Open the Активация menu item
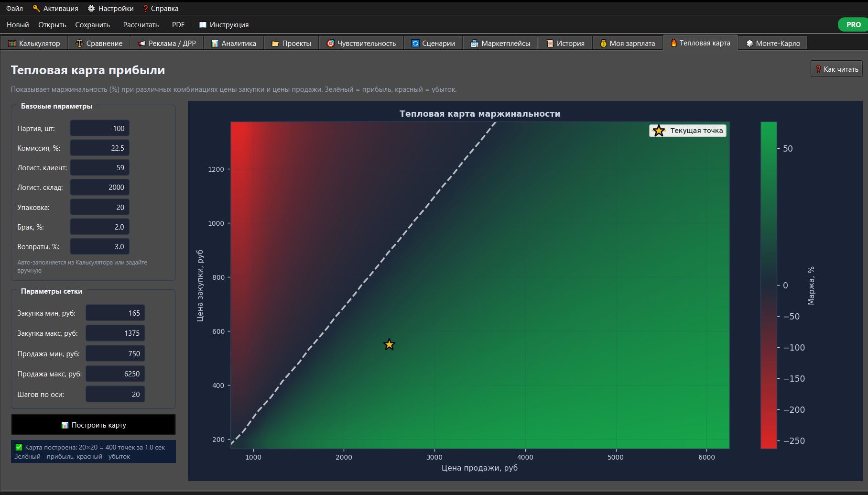Screen dimensions: 868x495 (55, 8)
